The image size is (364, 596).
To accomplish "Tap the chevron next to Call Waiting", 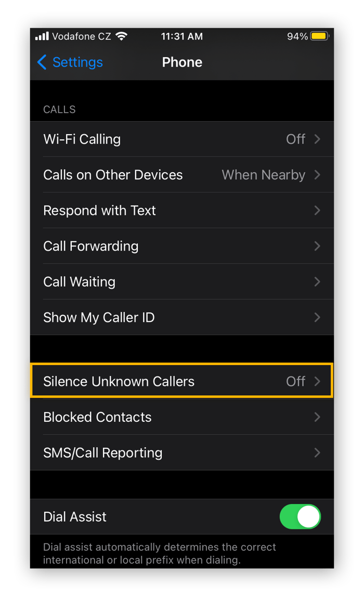I will pyautogui.click(x=318, y=281).
